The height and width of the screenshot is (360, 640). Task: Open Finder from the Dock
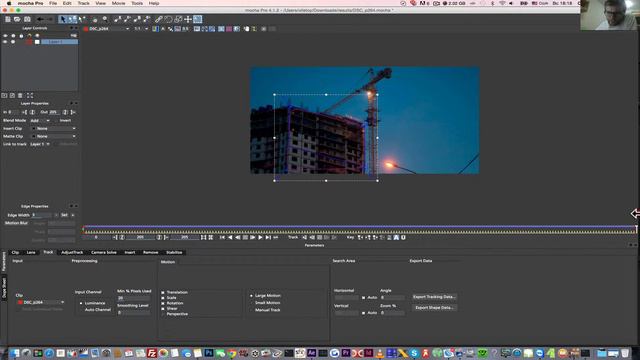(15, 353)
